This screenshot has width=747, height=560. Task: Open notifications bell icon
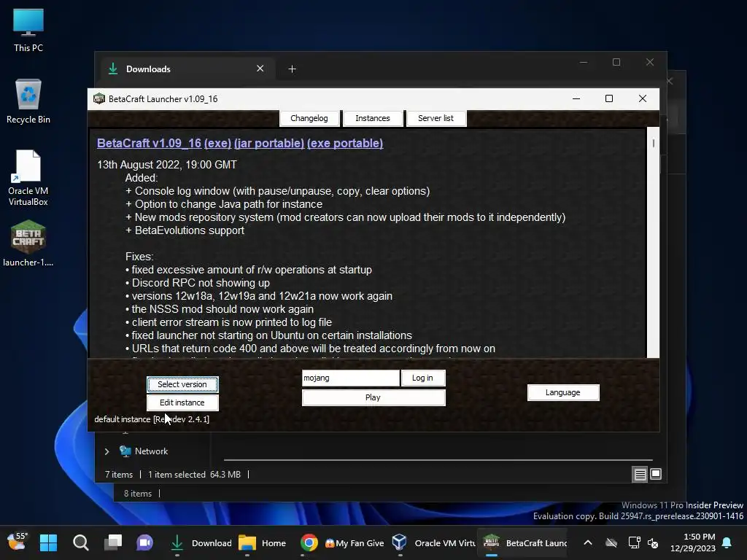tap(727, 542)
